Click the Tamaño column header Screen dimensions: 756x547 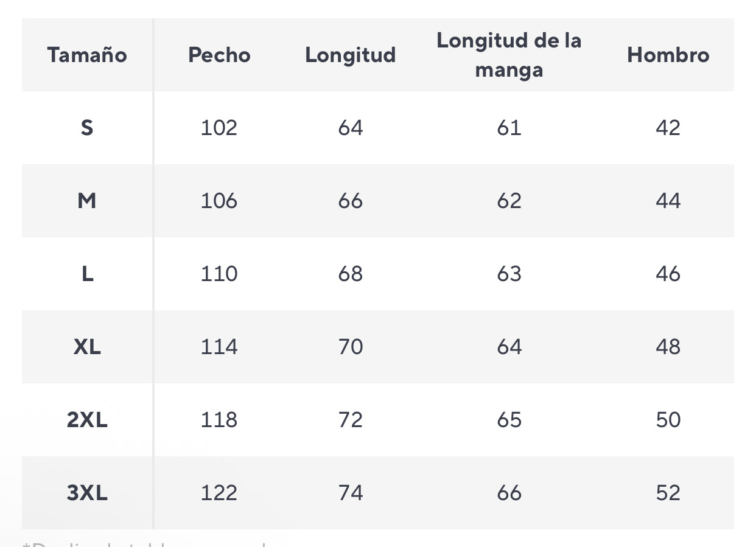click(x=87, y=55)
